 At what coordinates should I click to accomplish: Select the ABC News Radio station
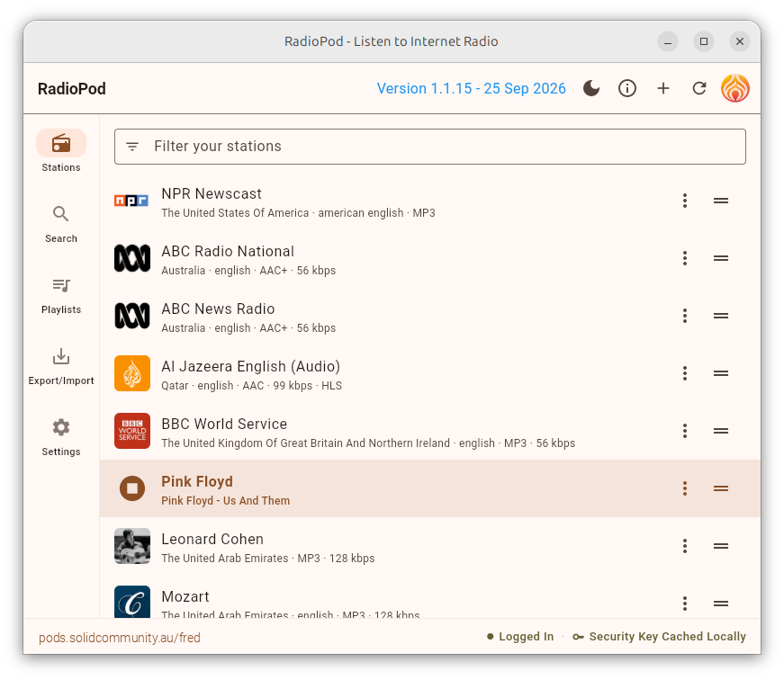[x=430, y=316]
